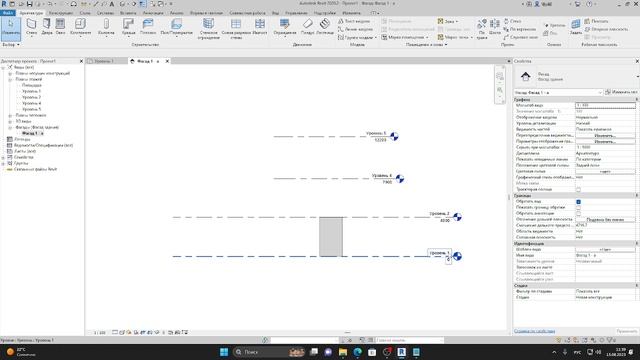Select the Ramp (Пандус) tool
The image size is (640, 360).
click(307, 27)
